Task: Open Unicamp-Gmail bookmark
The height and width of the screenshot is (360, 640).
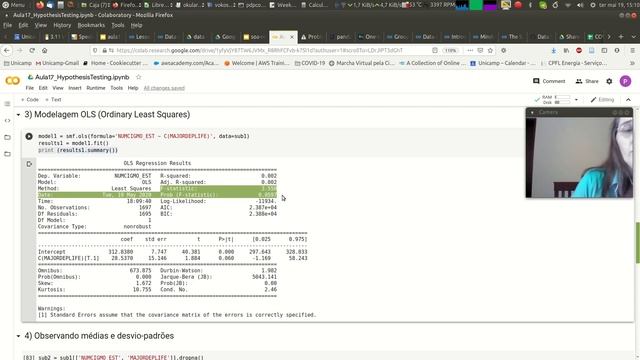Action: pos(57,63)
